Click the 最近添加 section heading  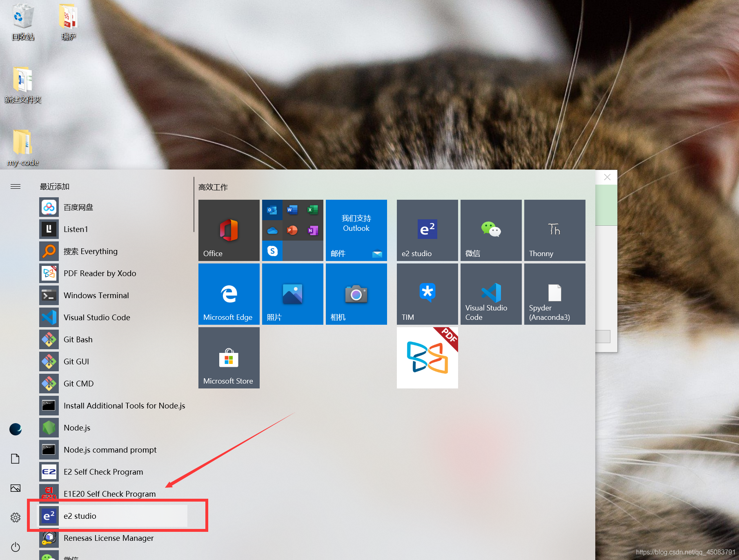(x=55, y=187)
